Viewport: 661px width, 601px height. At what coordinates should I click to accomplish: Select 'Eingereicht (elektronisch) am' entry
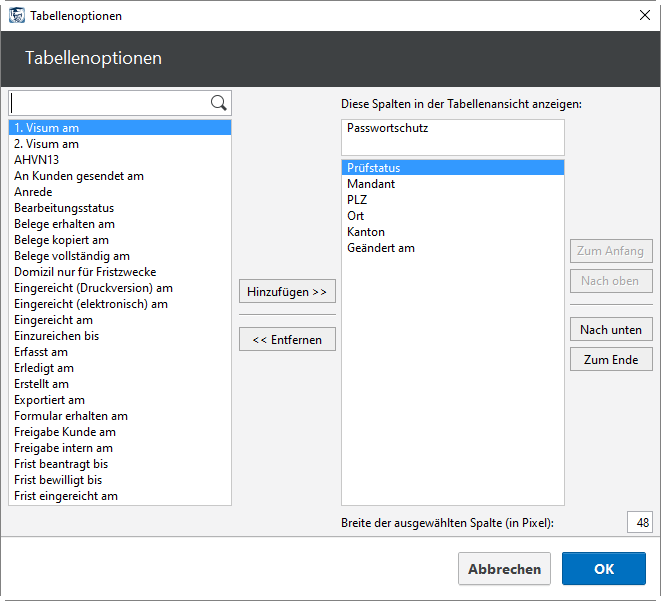point(120,304)
